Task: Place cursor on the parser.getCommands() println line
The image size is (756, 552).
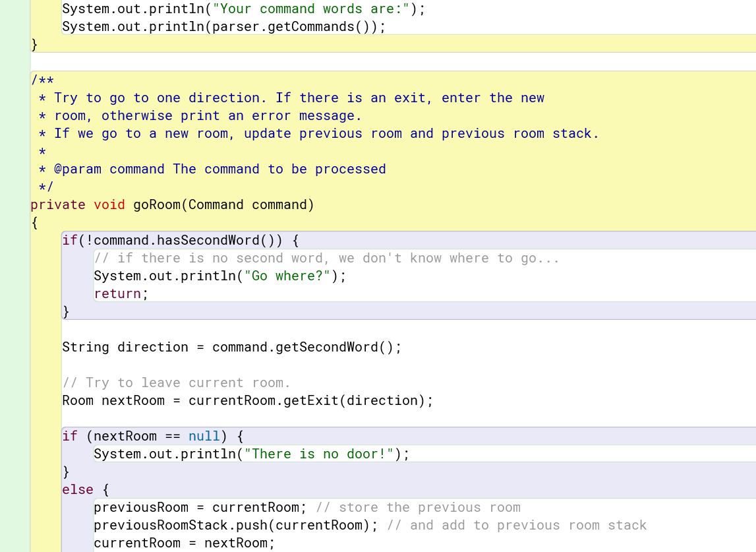Action: point(223,26)
